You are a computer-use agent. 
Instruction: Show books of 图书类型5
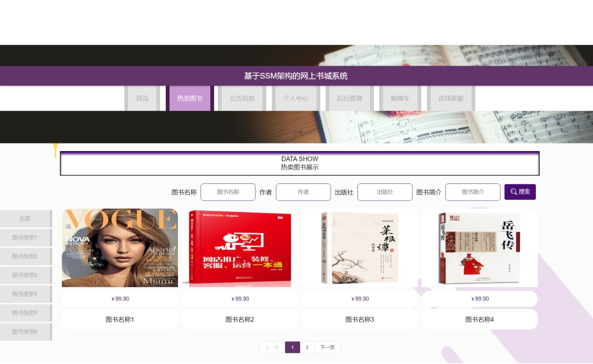pos(26,313)
